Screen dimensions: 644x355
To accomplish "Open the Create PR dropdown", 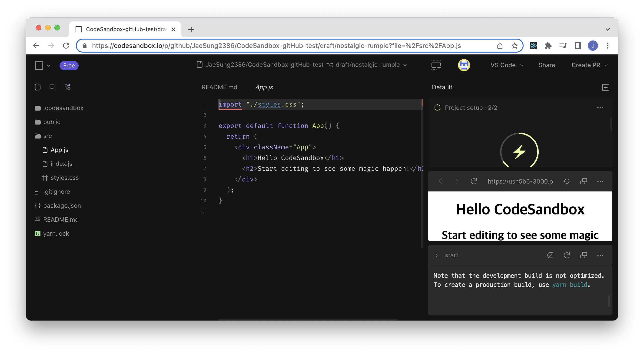I will point(590,65).
